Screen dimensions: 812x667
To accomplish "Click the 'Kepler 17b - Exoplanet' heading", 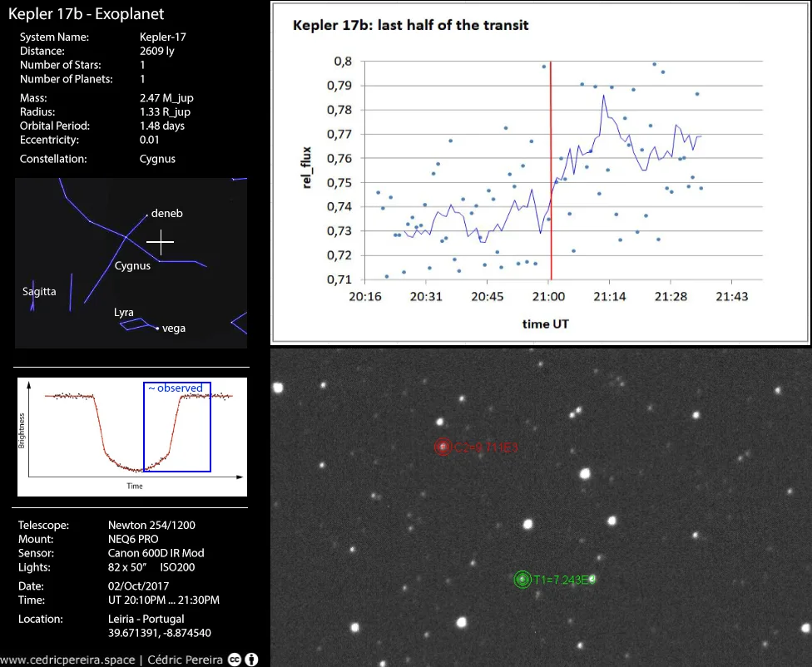I will pyautogui.click(x=86, y=14).
